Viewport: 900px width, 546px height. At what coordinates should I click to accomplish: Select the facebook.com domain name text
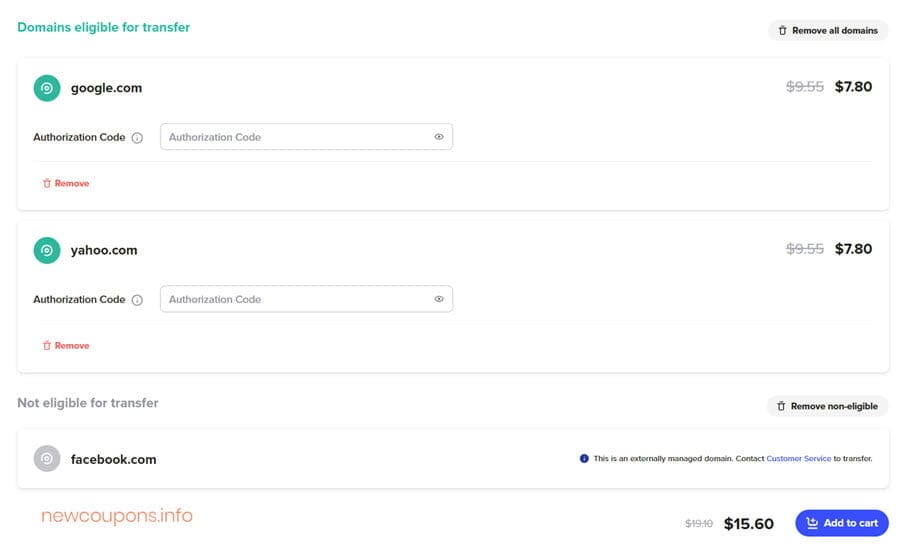coord(114,459)
